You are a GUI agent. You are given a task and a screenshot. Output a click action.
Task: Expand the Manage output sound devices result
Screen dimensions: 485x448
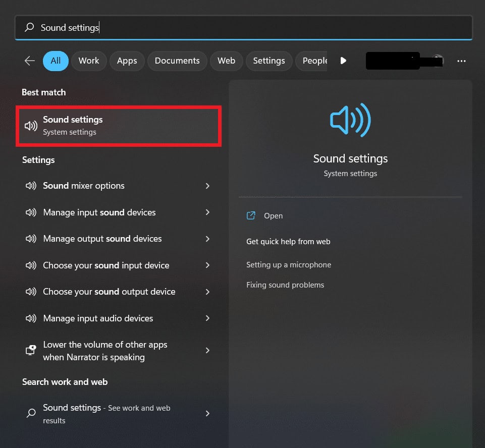tap(207, 238)
